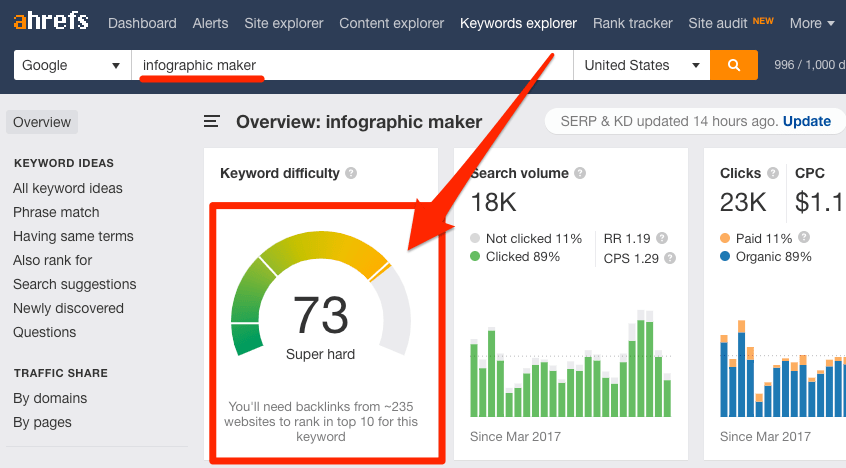Image resolution: width=846 pixels, height=468 pixels.
Task: Click help icon next to Keyword difficulty
Action: (351, 173)
